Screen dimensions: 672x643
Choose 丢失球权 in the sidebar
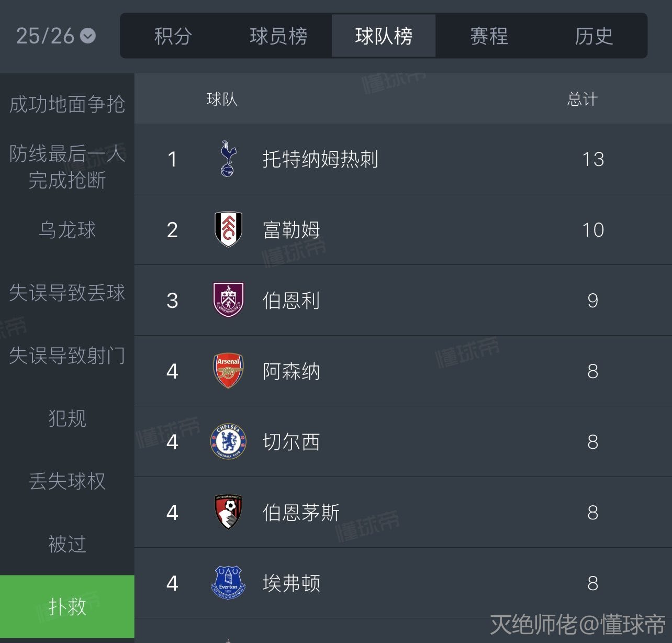click(67, 481)
